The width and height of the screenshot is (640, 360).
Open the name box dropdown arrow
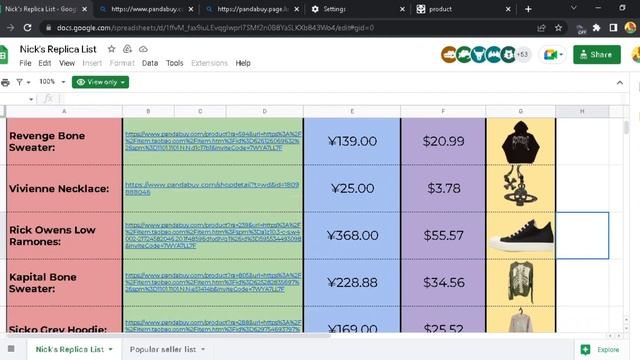[x=31, y=99]
